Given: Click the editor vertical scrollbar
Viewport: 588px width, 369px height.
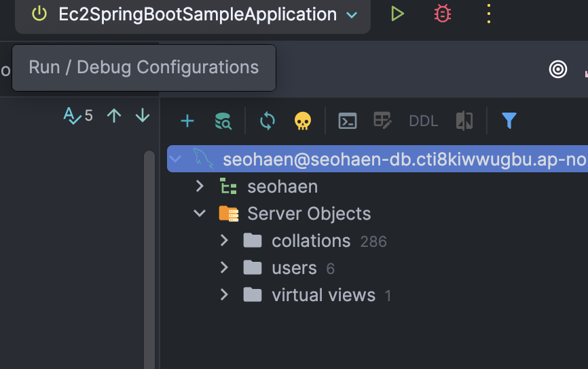Looking at the screenshot, I should click(x=149, y=259).
